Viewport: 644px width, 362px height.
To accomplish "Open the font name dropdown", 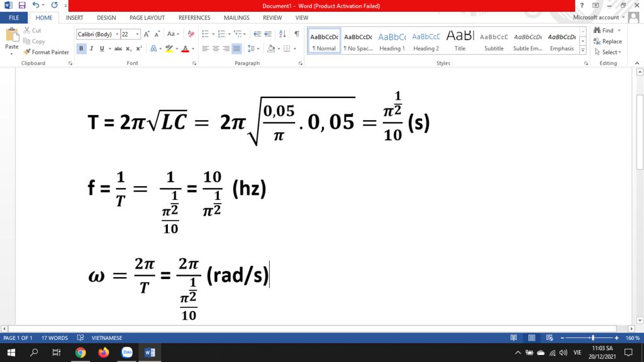I will 117,34.
